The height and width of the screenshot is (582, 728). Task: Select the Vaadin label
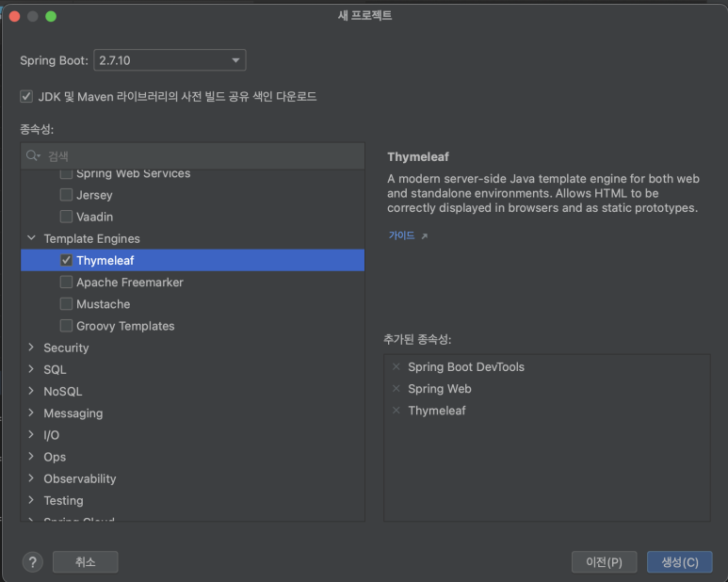pos(95,217)
